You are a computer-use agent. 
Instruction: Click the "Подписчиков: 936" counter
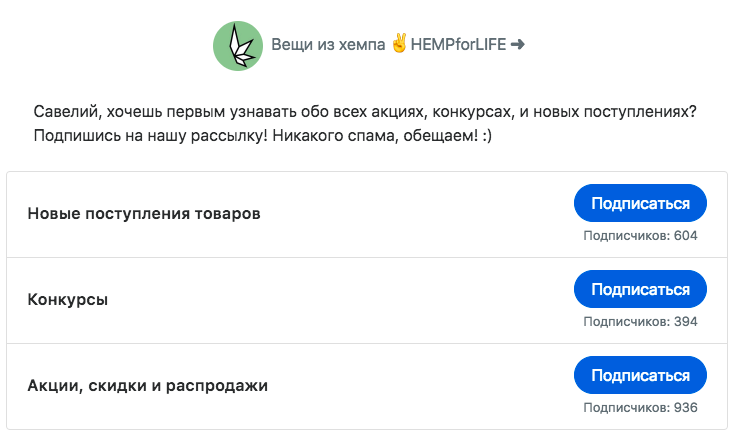point(640,408)
